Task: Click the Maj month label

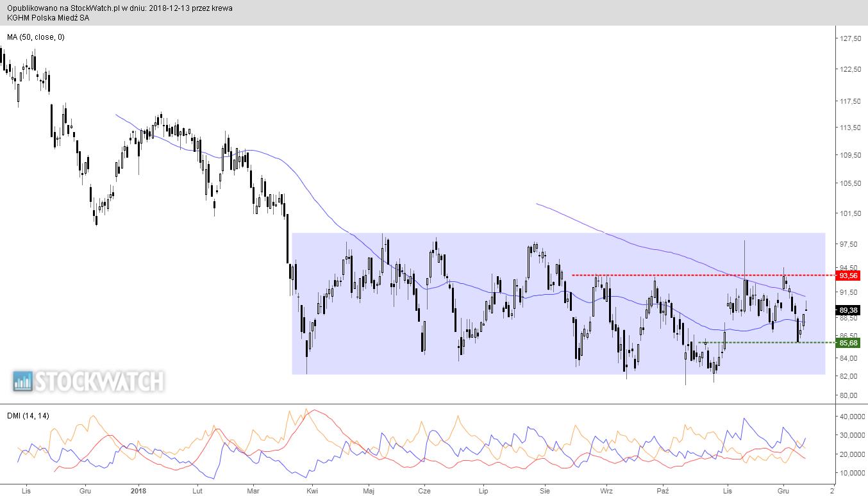Action: pyautogui.click(x=369, y=491)
